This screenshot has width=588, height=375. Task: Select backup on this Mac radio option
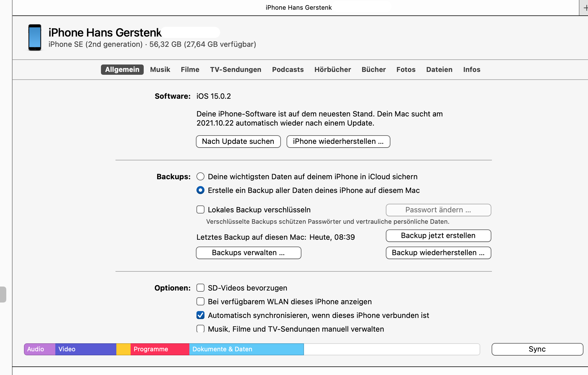tap(200, 190)
